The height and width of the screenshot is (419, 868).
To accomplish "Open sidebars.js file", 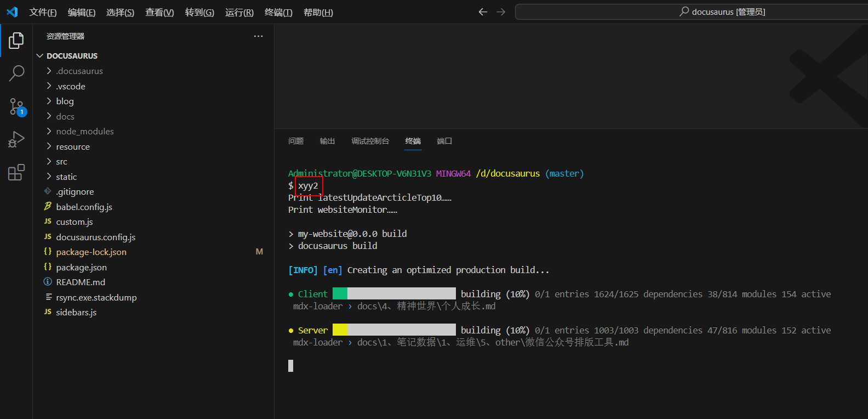I will tap(76, 312).
